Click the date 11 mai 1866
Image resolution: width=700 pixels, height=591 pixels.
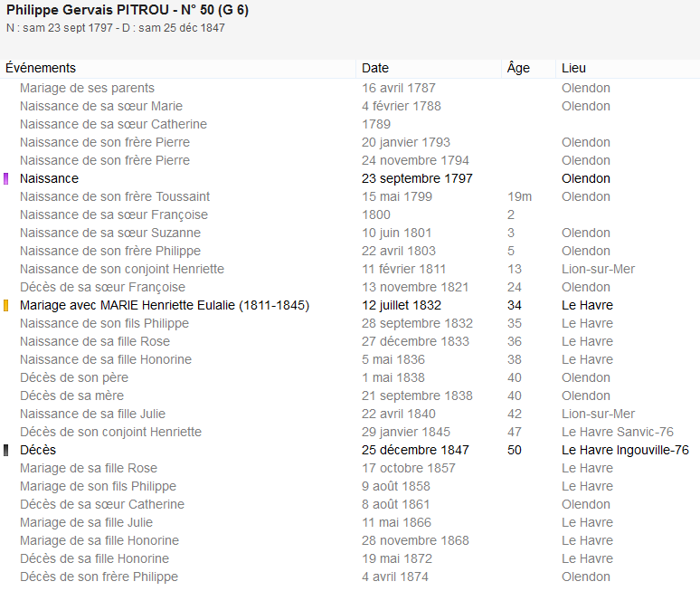click(396, 522)
